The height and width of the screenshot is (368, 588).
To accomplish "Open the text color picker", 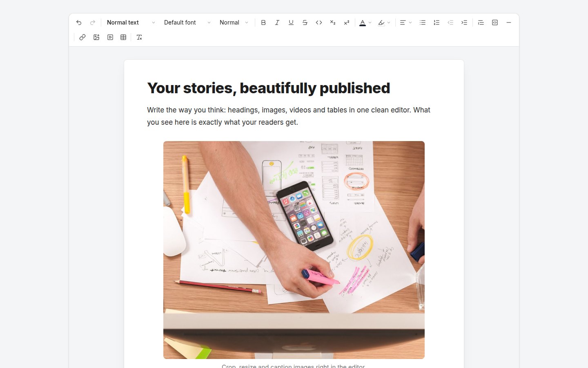I will click(365, 22).
